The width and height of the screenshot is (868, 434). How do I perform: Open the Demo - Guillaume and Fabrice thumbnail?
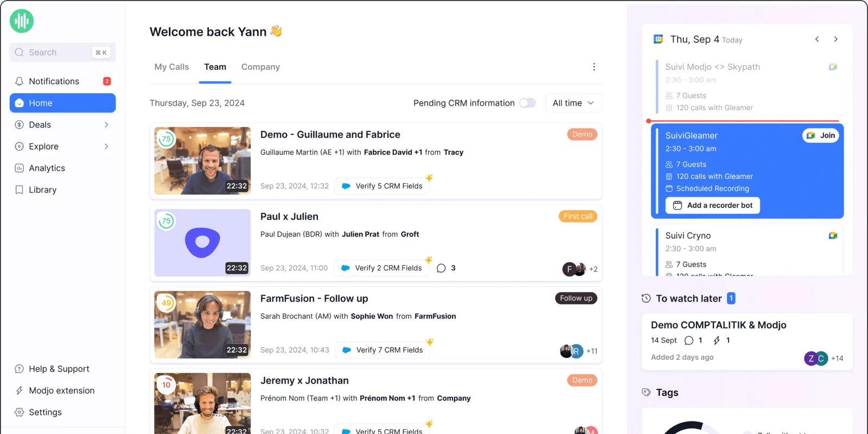(x=202, y=161)
